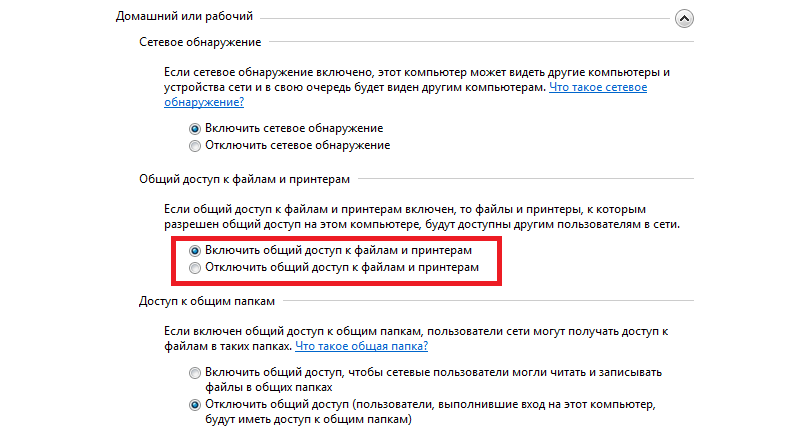Select radio to disable public folder sharing
This screenshot has height=432, width=806.
point(195,405)
